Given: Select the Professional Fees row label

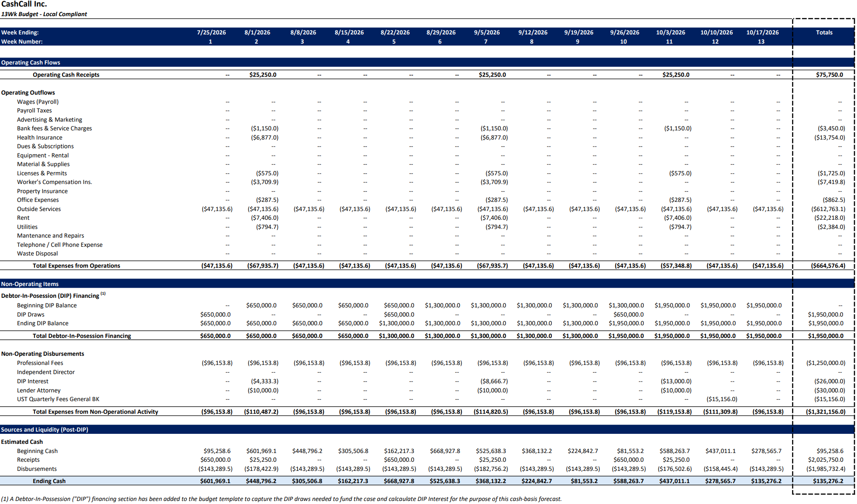Looking at the screenshot, I should 40,363.
